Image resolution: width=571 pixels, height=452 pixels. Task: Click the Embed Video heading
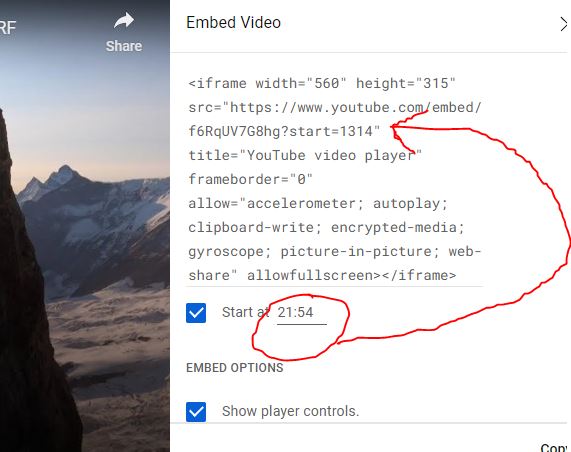233,23
